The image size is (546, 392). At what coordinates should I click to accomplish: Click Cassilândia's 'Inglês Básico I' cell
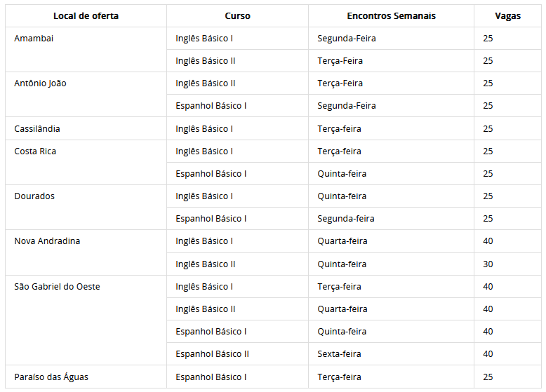pos(204,129)
